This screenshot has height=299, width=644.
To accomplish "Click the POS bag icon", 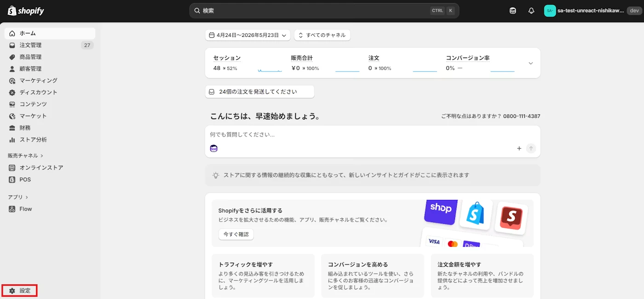I will pos(12,180).
